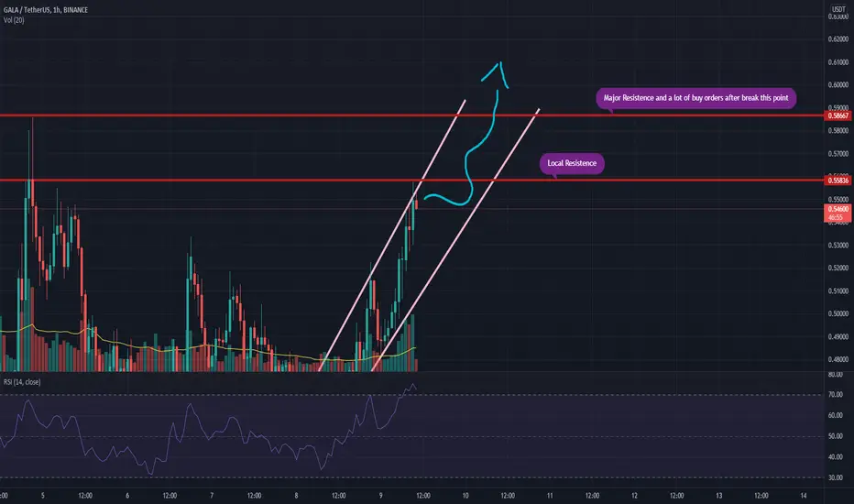Click date 14 on the time axis
This screenshot has height=504, width=854.
coord(804,496)
